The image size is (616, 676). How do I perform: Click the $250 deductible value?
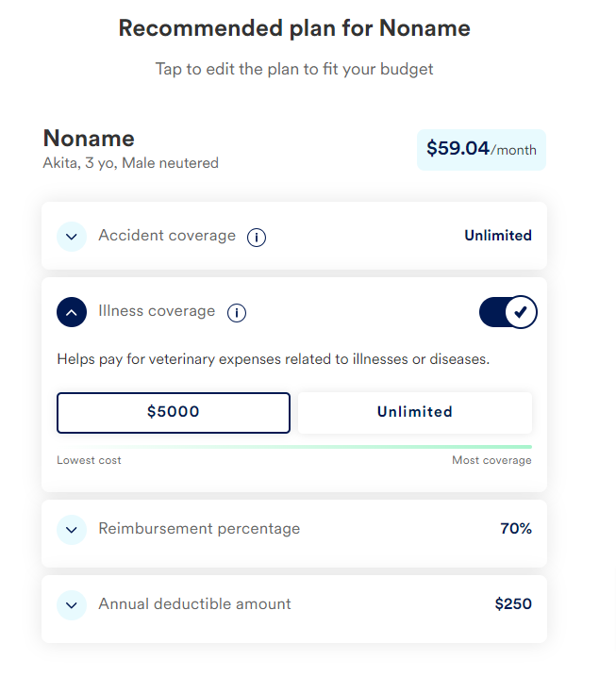(513, 604)
